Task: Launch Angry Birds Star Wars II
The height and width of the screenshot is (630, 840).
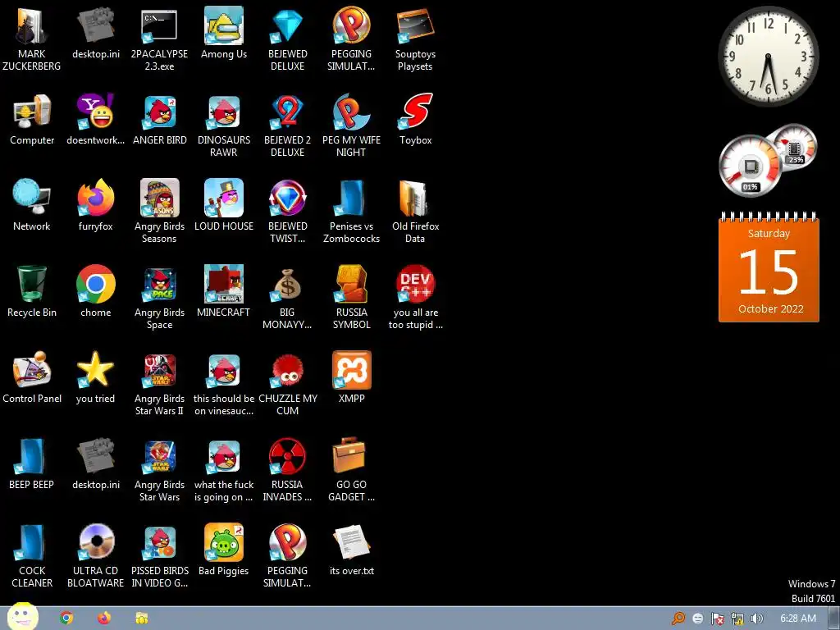Action: (159, 371)
